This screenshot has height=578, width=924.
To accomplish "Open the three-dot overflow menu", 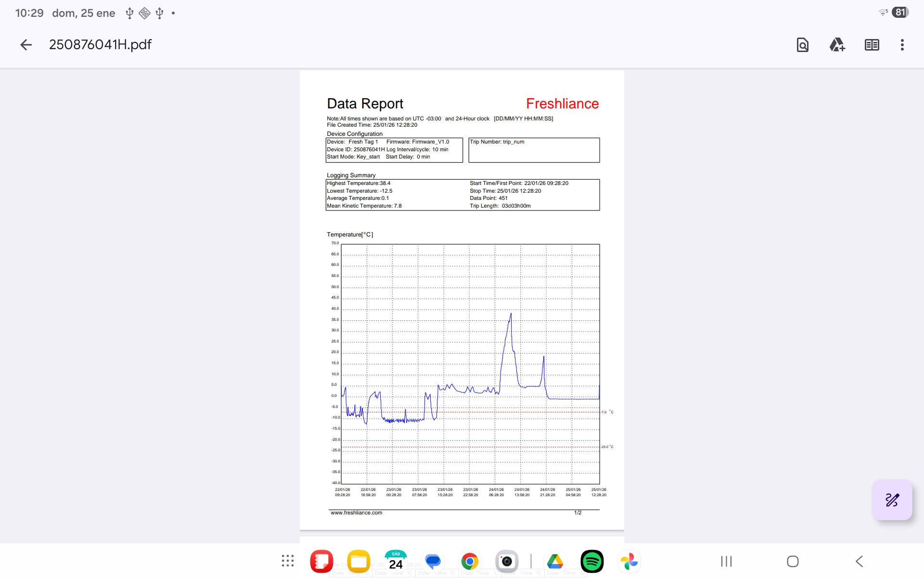I will [902, 45].
